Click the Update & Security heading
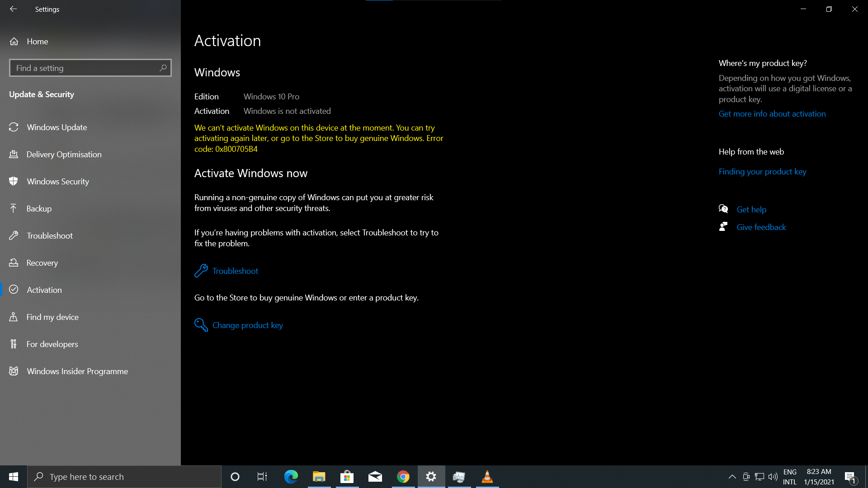 42,94
